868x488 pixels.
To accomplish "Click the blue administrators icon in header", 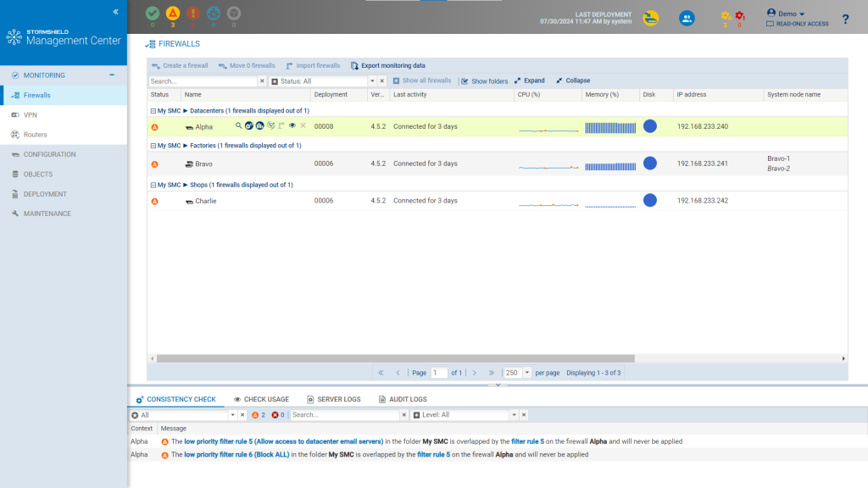I will 687,19.
